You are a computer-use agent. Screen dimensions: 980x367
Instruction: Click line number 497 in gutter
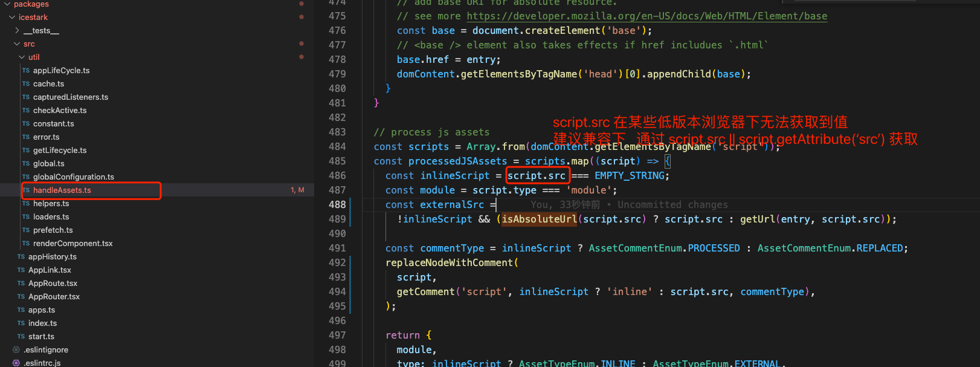coord(337,335)
